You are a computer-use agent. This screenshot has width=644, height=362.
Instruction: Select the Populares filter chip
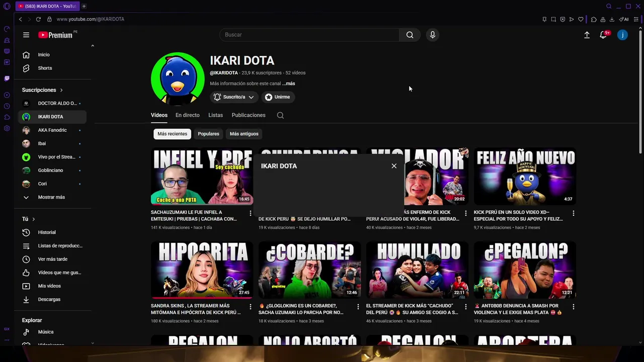[x=208, y=134]
